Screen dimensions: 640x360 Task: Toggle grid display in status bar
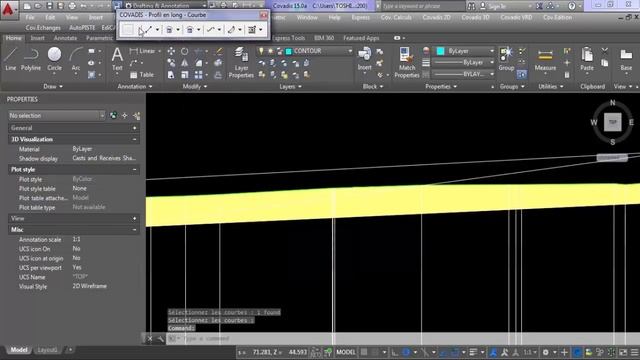(x=364, y=352)
